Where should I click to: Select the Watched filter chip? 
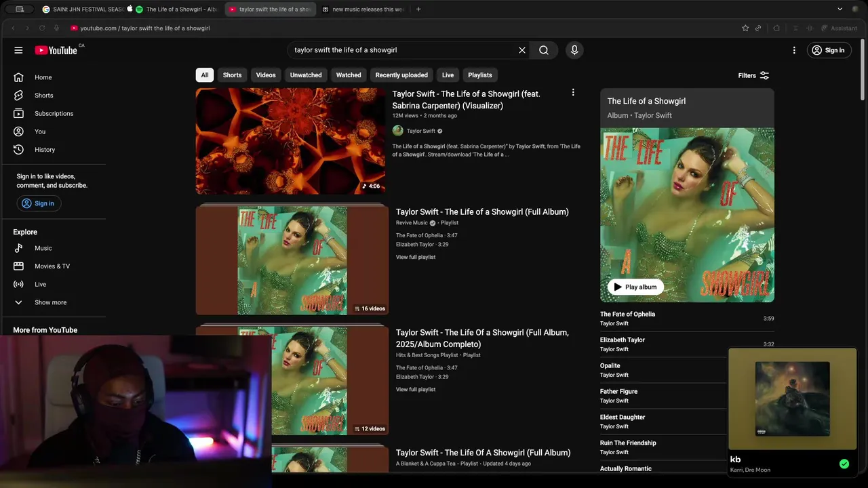click(349, 75)
